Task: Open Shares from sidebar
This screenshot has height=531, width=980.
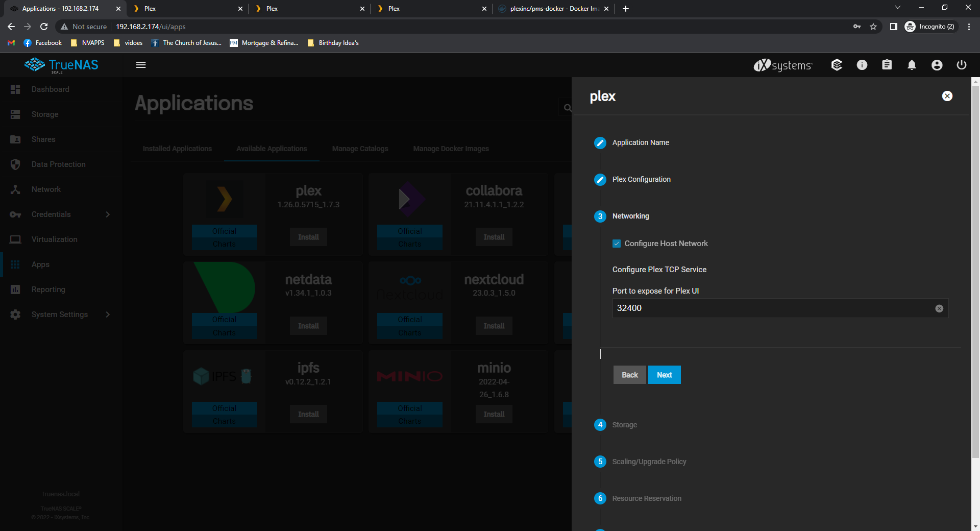Action: pyautogui.click(x=61, y=139)
